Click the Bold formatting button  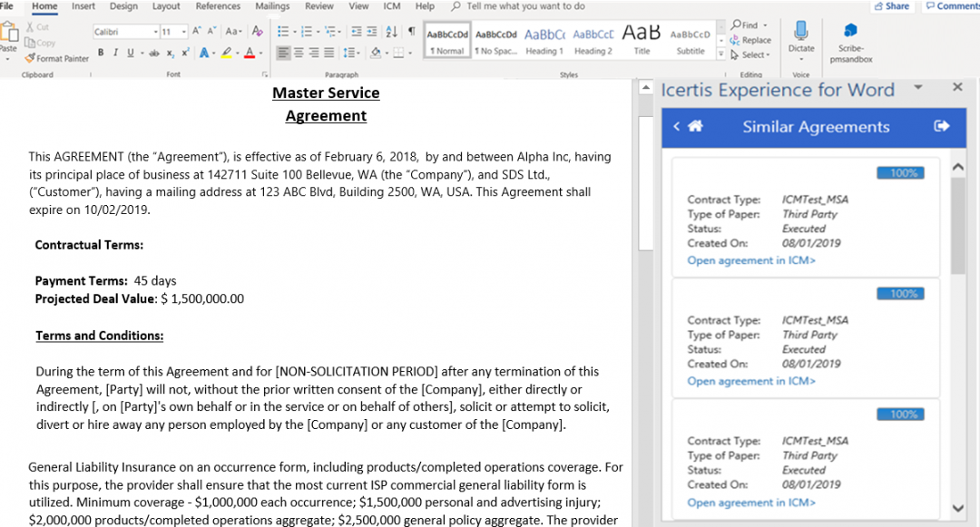coord(101,53)
